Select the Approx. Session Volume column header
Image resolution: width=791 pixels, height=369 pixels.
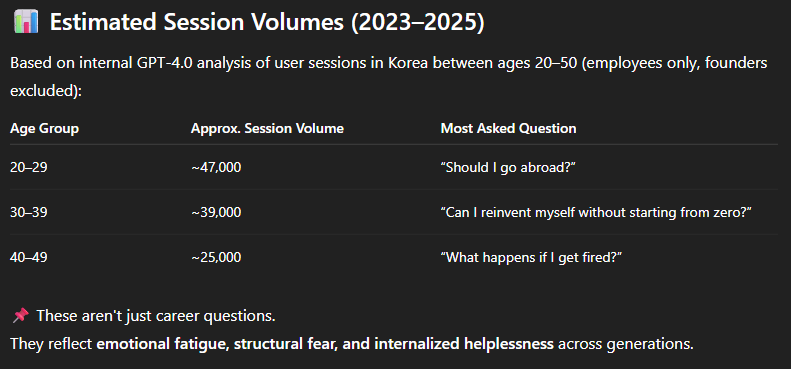267,129
